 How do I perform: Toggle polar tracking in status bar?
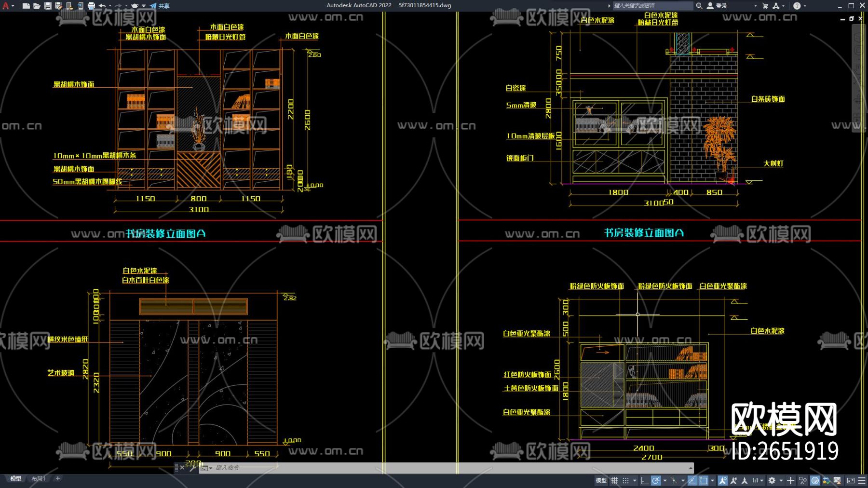click(656, 480)
